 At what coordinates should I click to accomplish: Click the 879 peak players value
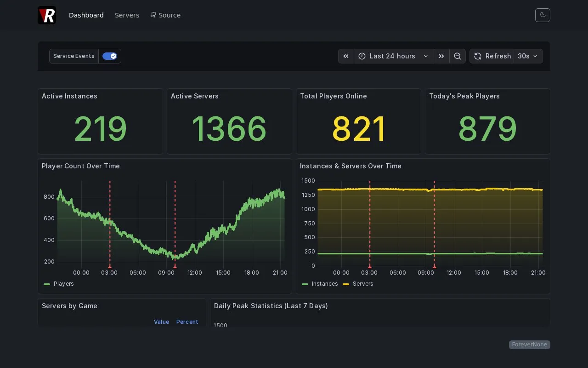click(487, 129)
